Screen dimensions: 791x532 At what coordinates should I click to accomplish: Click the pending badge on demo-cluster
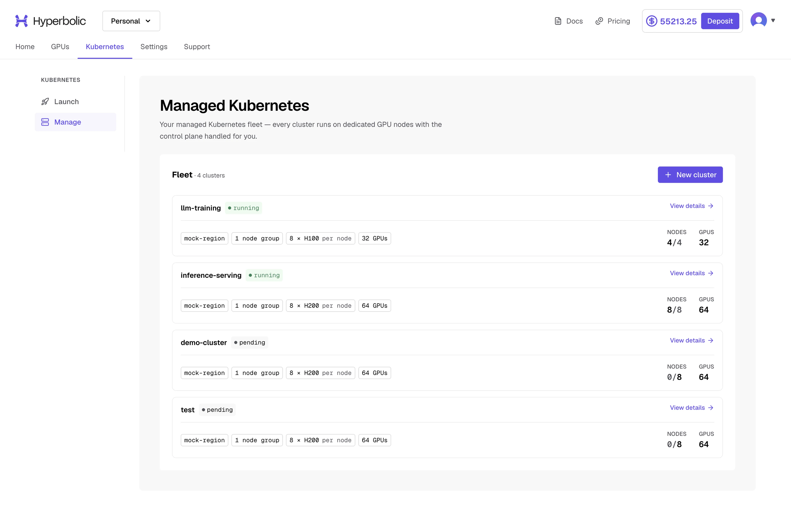250,342
